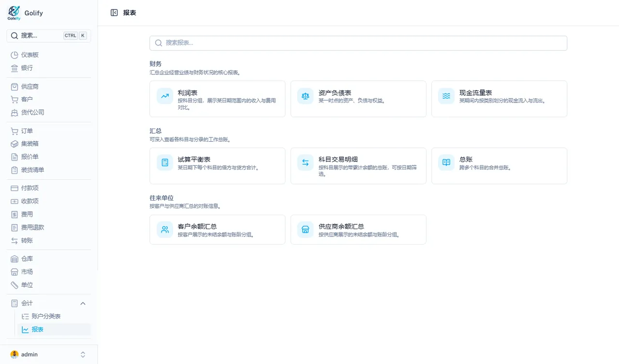Click the calculator icon on 试算平衡表 card

tap(165, 162)
